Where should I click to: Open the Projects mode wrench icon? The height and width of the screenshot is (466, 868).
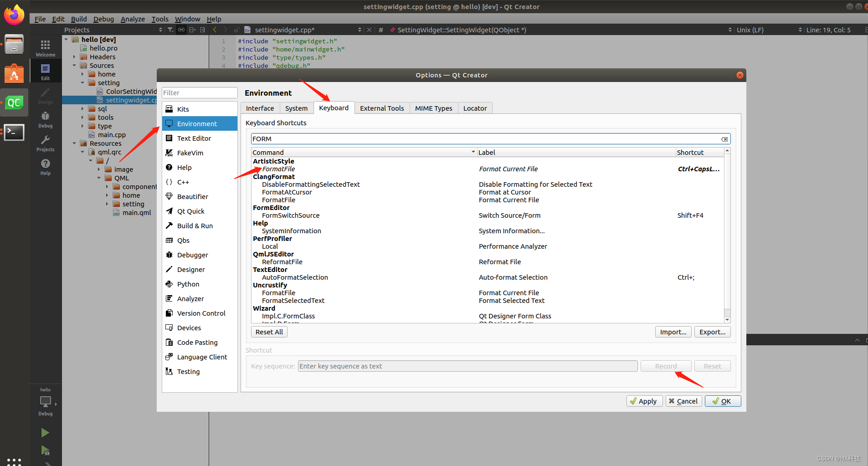pyautogui.click(x=45, y=143)
